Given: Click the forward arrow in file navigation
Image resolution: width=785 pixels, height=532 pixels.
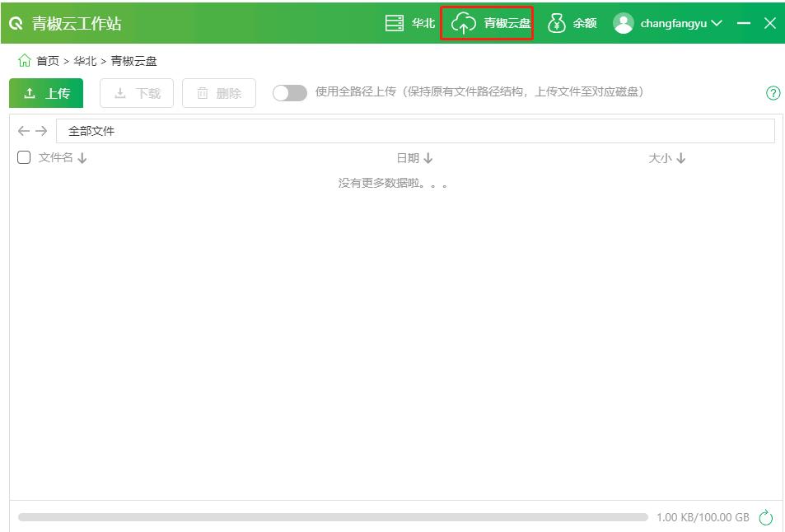Looking at the screenshot, I should coord(41,131).
